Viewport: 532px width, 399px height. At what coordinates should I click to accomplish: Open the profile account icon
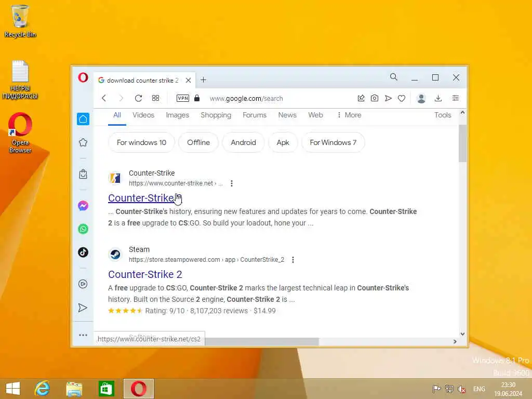(x=421, y=98)
